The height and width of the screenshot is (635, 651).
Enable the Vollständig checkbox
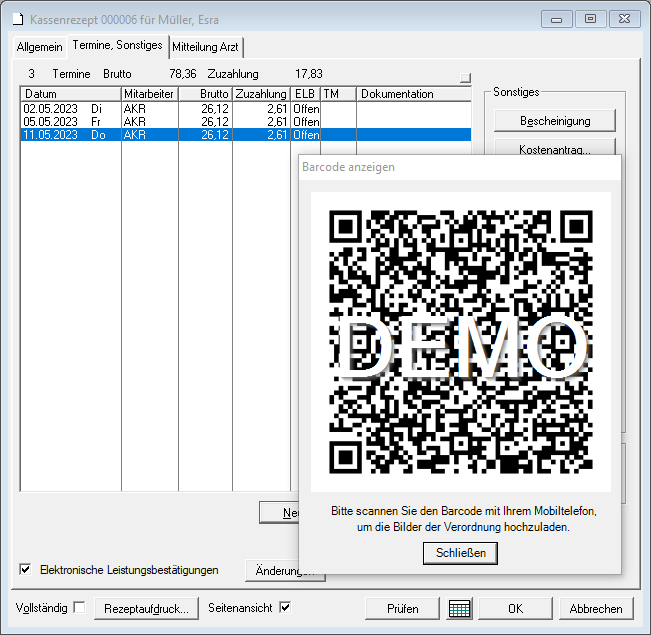pos(79,608)
